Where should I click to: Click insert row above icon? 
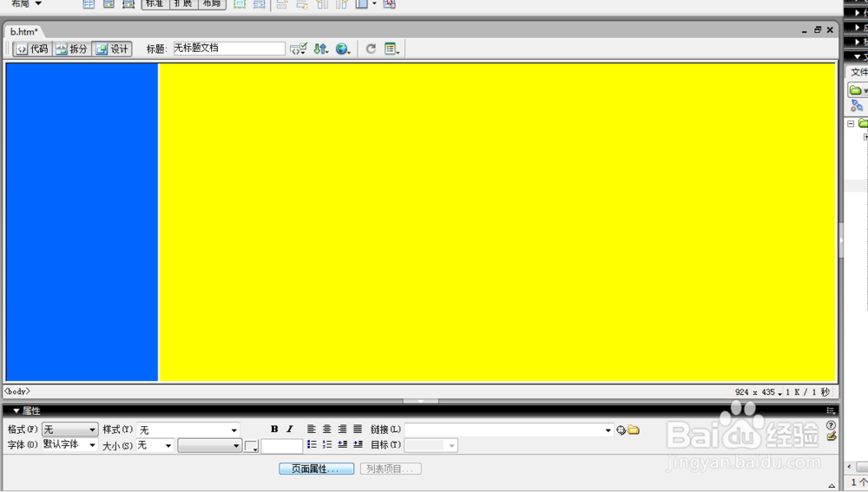[x=282, y=3]
